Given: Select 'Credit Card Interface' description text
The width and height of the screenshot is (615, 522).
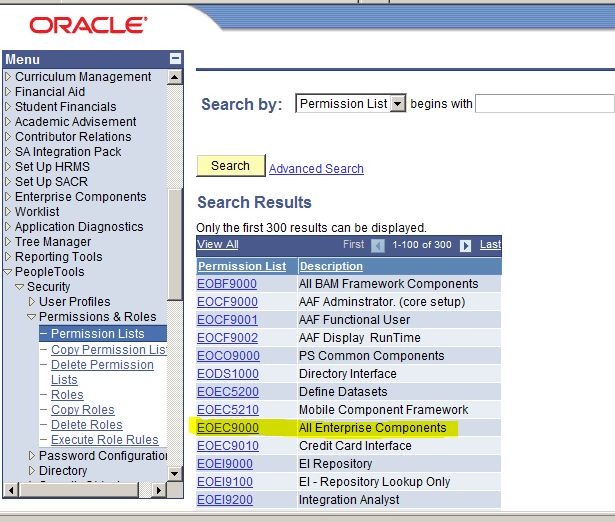Looking at the screenshot, I should (355, 446).
